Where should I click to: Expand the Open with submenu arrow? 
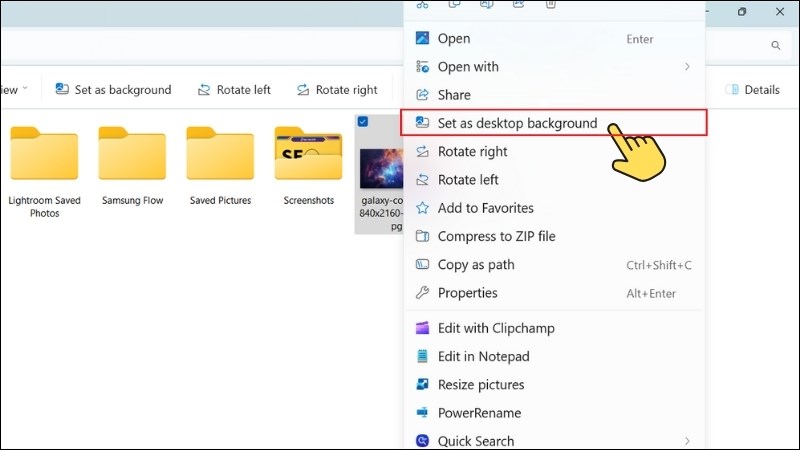(687, 67)
